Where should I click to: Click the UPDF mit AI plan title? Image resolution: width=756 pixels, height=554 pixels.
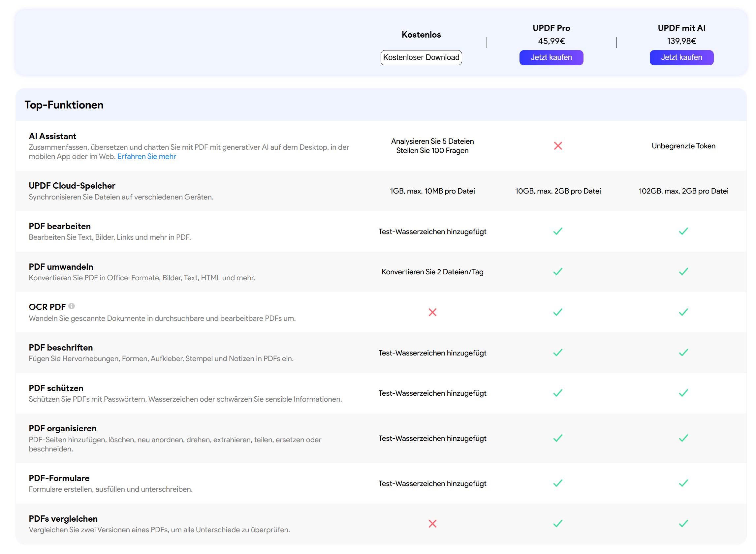pos(681,28)
